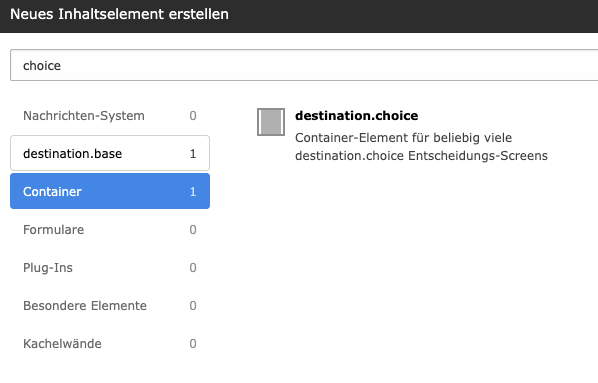Click the zero count beside Formulare
598x383 pixels.
click(x=193, y=230)
